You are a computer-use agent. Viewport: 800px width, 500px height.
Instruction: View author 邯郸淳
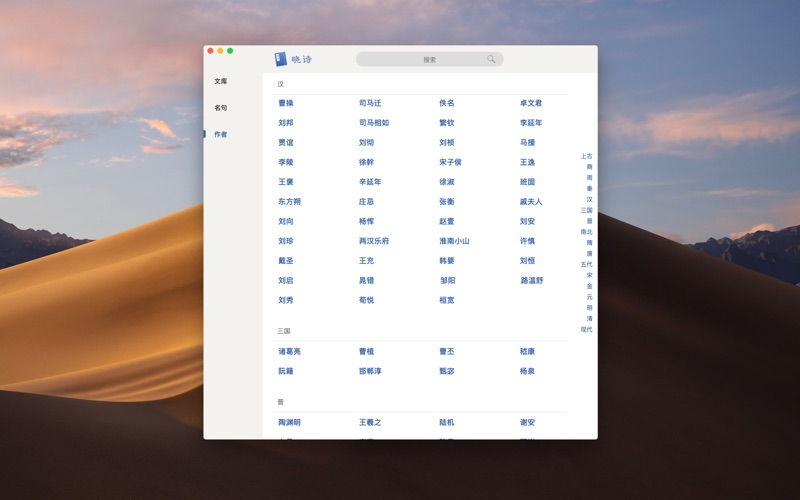pyautogui.click(x=370, y=371)
